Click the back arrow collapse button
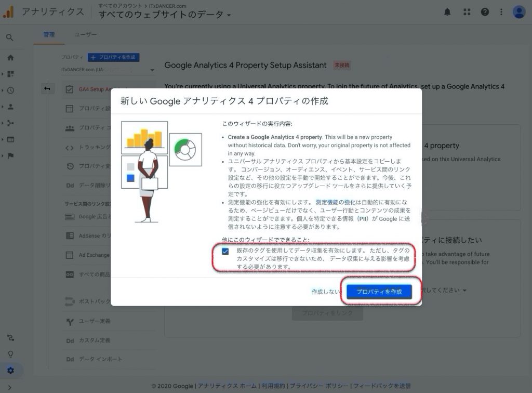532x393 pixels. click(x=47, y=89)
